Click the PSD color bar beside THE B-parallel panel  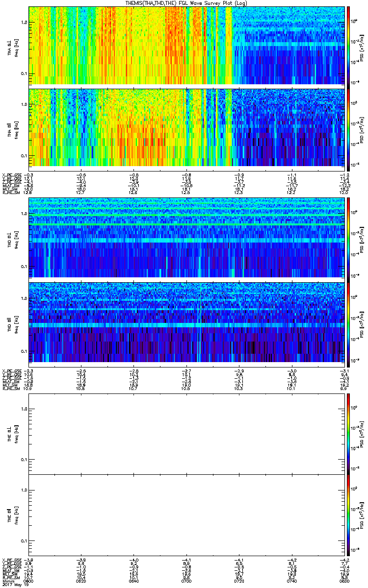[x=348, y=514]
